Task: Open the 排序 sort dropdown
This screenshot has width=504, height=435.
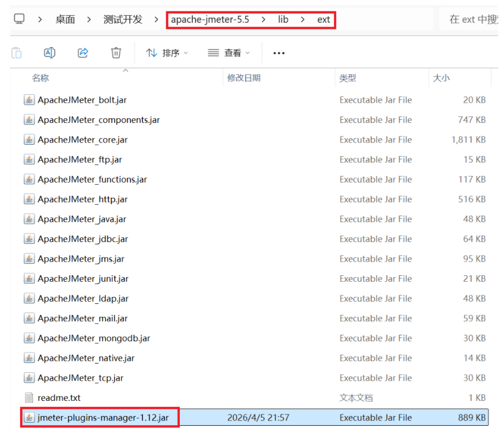Action: point(167,53)
